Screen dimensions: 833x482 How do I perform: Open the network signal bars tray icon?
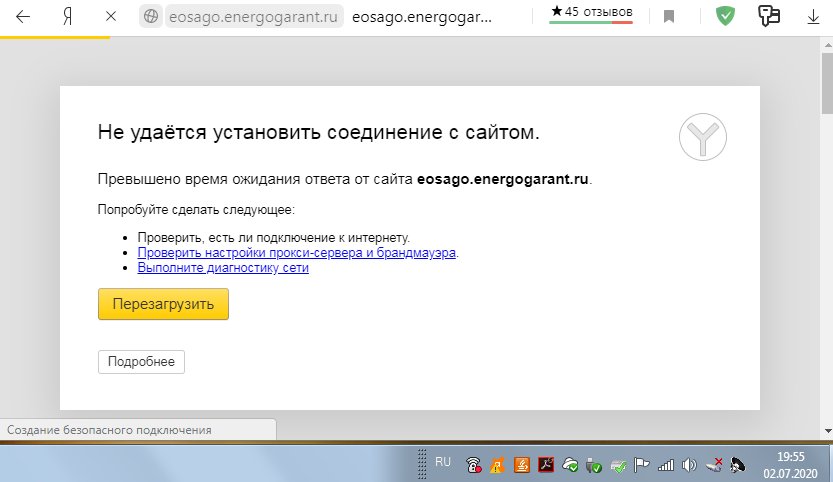666,465
